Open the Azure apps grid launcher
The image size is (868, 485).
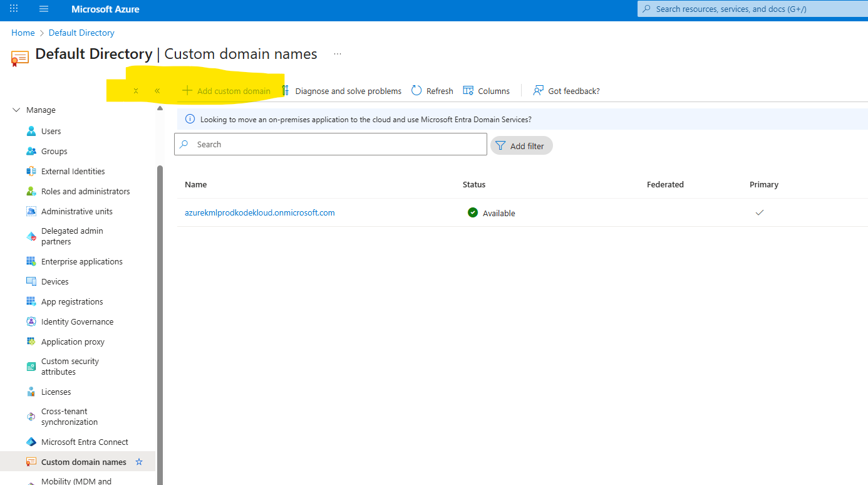pos(14,9)
